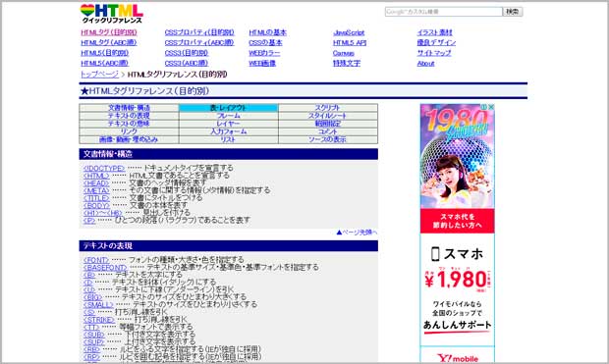This screenshot has width=609, height=364.
Task: Open the <!DOCTYPE> tag reference
Action: pyautogui.click(x=104, y=168)
